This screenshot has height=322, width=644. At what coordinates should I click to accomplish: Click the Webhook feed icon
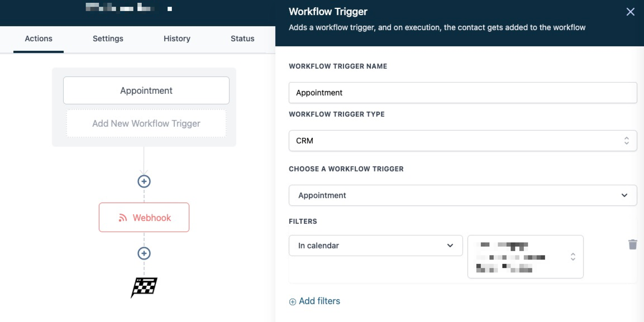coord(122,218)
